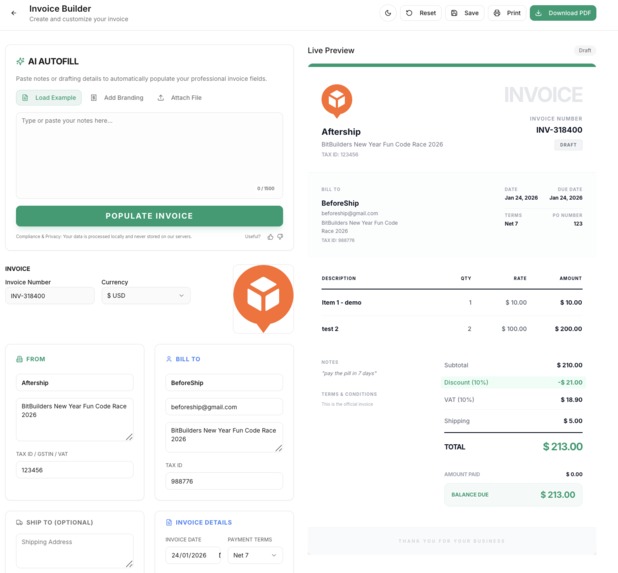This screenshot has height=573, width=618.
Task: Load the example notes
Action: pos(49,98)
